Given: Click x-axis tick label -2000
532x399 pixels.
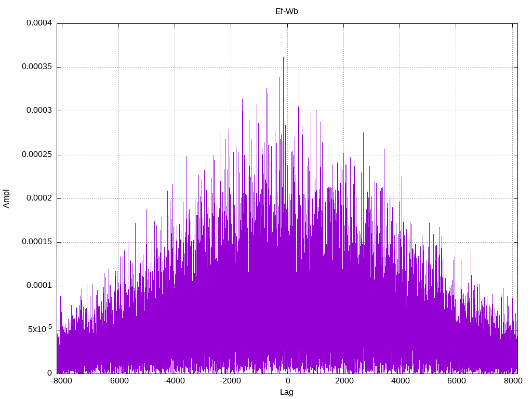Looking at the screenshot, I should coord(231,381).
